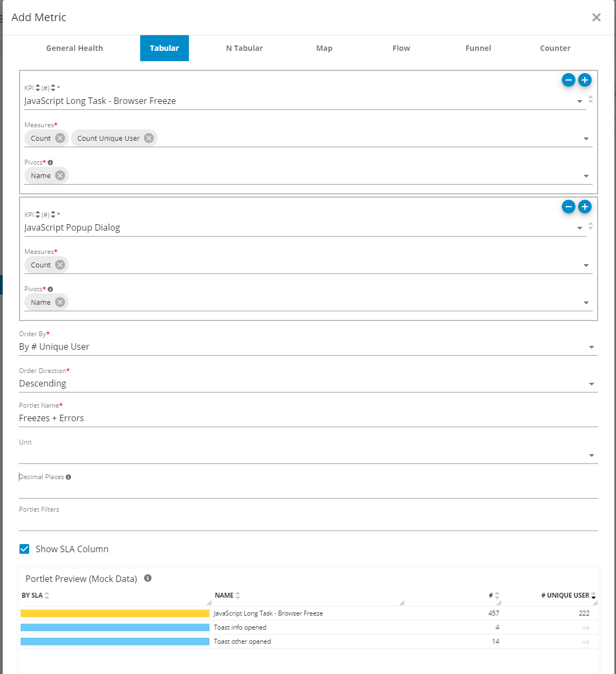Click info icon beside Decimal Places
616x674 pixels.
(x=68, y=477)
